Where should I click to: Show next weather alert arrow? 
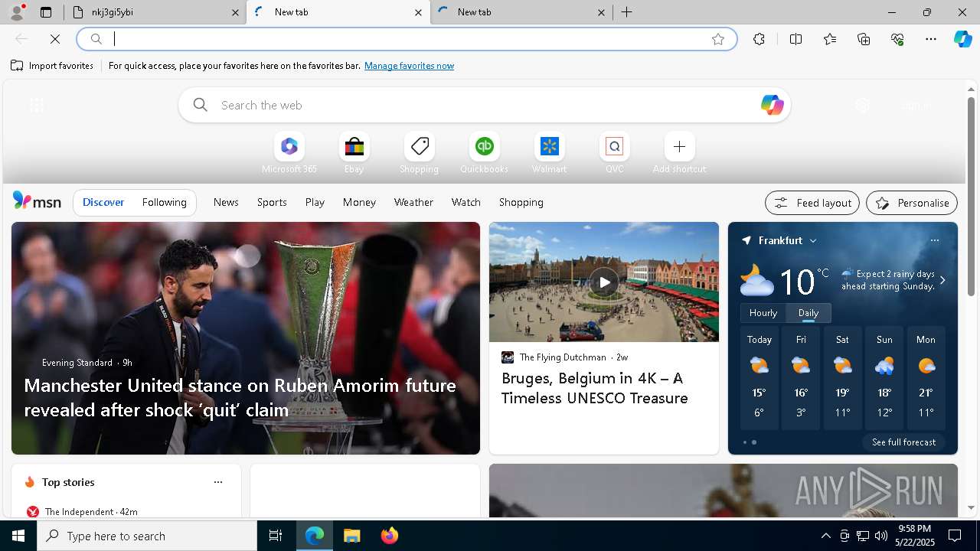pos(942,280)
